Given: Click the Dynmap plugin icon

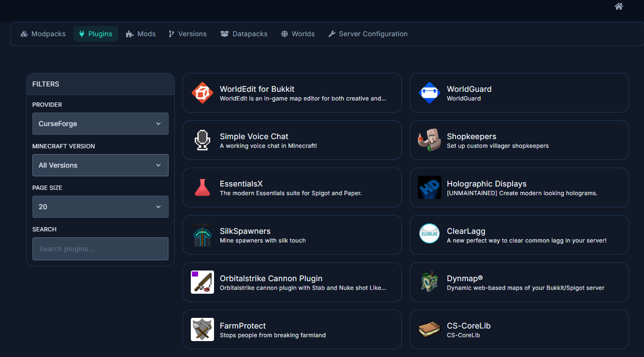Looking at the screenshot, I should point(429,282).
